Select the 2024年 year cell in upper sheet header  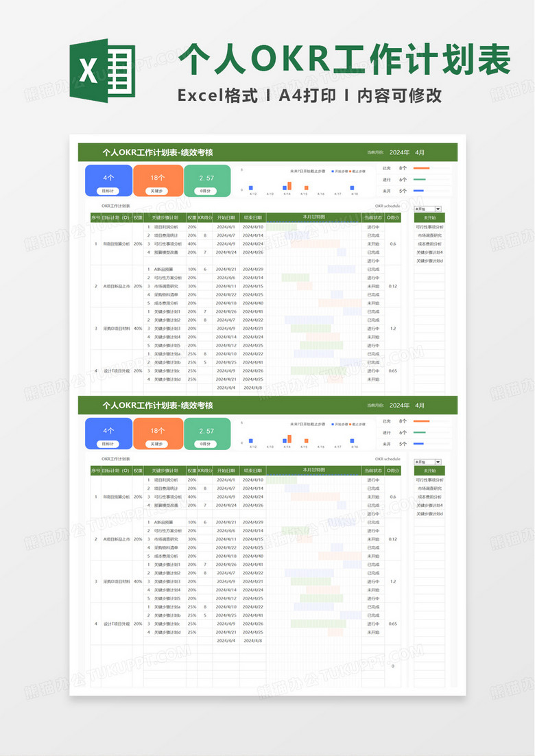pos(399,152)
